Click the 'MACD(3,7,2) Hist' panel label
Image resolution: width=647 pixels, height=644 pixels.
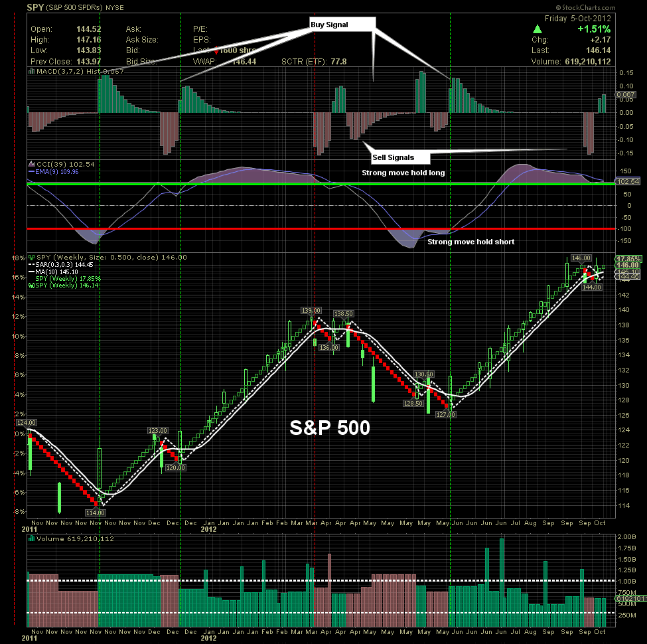tap(68, 72)
